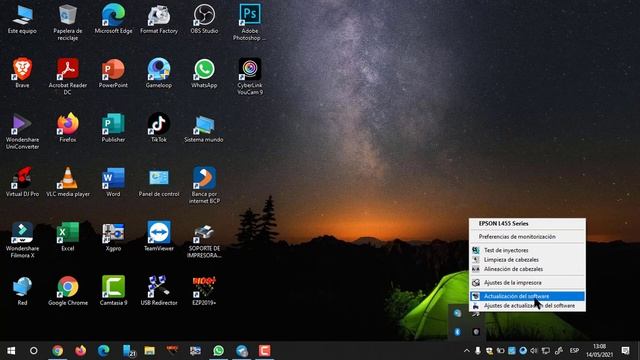Open Camtasia recorder in taskbar
Screen dimensions: 640x360
pos(264,351)
